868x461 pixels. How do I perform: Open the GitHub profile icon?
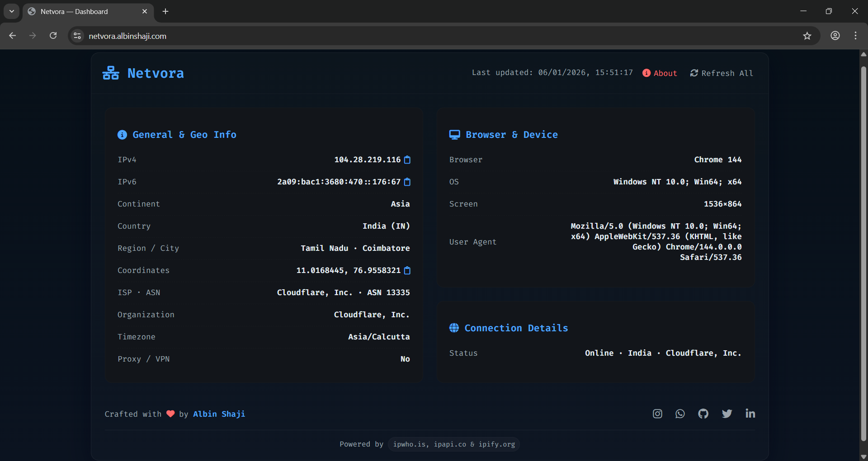tap(703, 414)
